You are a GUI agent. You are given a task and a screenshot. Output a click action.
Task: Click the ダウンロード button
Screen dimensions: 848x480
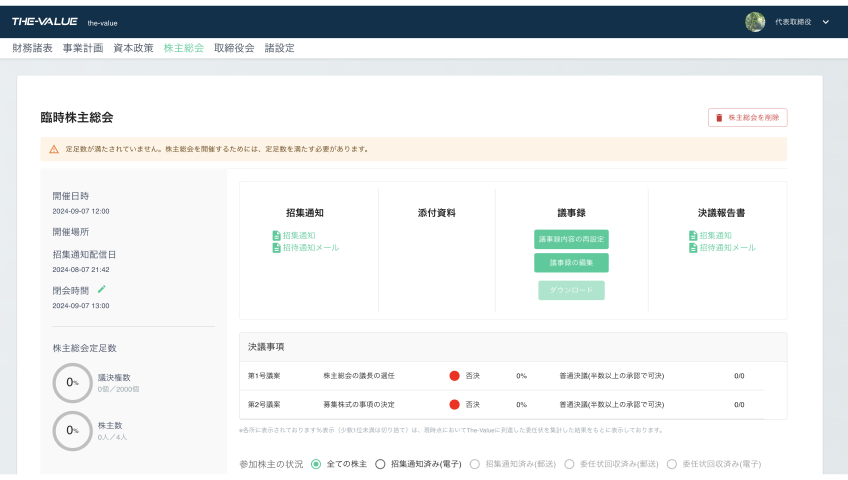571,290
